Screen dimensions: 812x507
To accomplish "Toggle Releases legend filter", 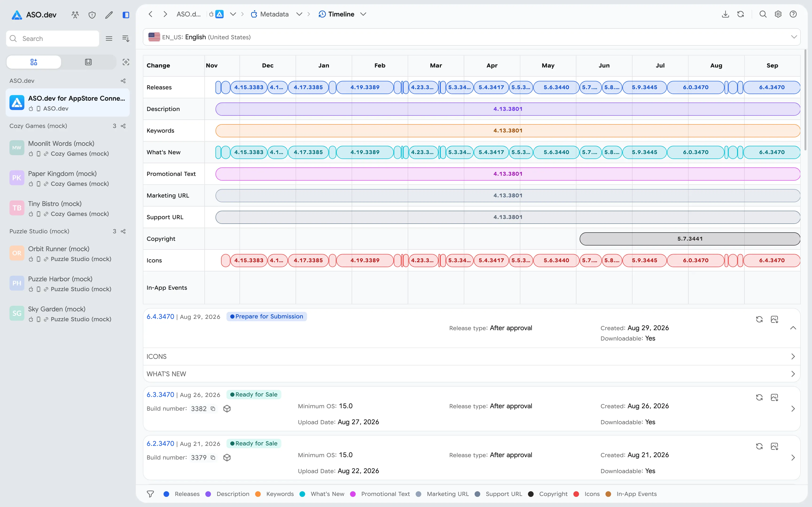I will click(x=182, y=494).
